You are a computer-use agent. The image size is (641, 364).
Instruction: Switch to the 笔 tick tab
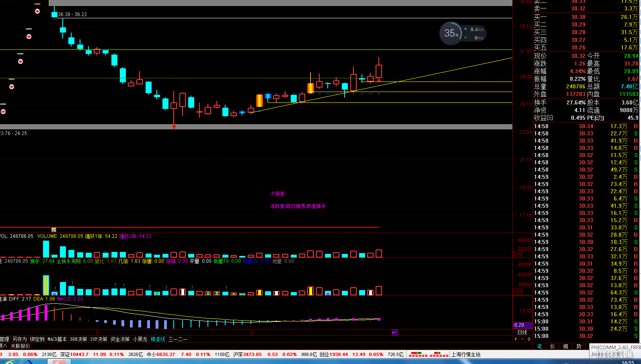pyautogui.click(x=540, y=346)
